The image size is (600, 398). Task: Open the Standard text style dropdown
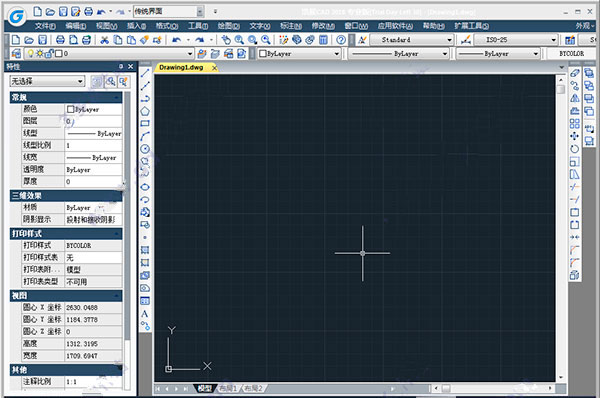point(412,40)
